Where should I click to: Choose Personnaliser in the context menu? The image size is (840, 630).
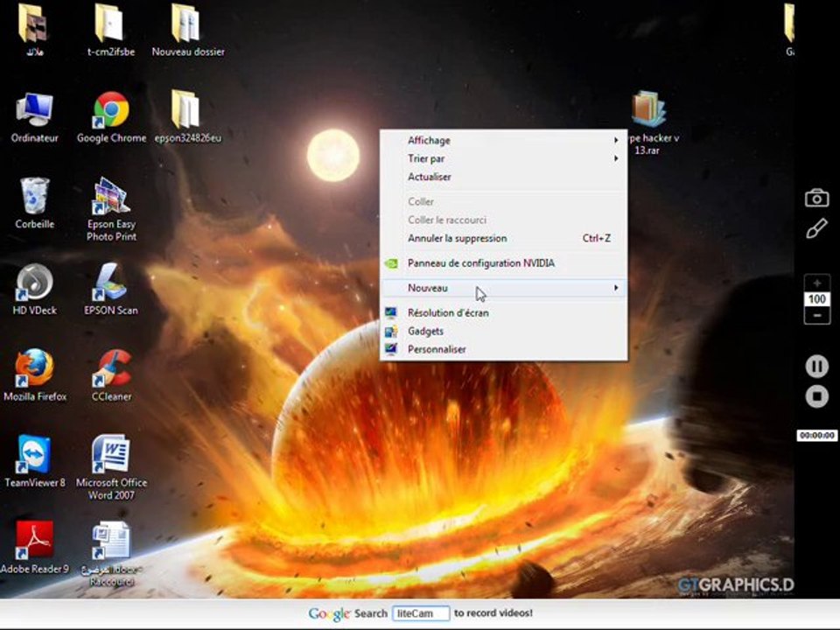click(x=504, y=349)
